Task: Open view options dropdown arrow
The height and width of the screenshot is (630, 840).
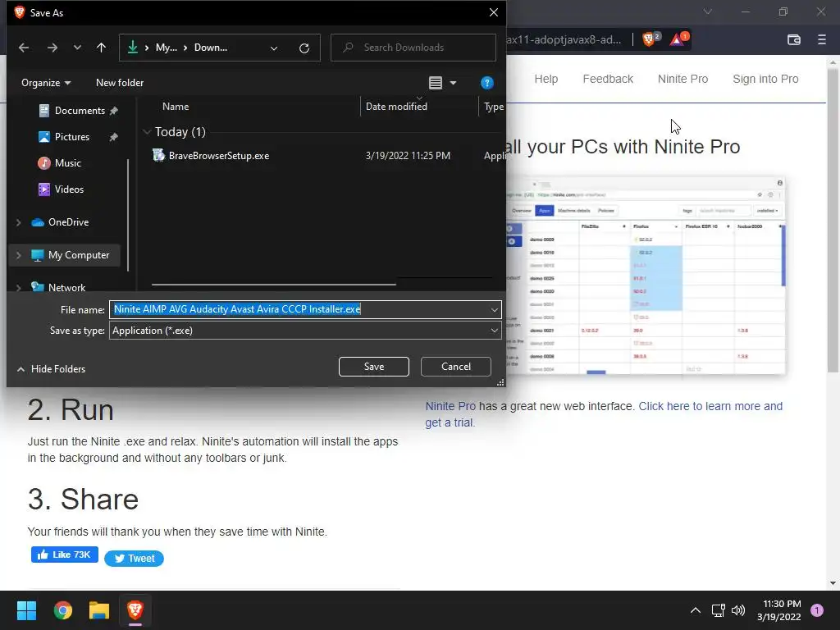Action: (453, 83)
